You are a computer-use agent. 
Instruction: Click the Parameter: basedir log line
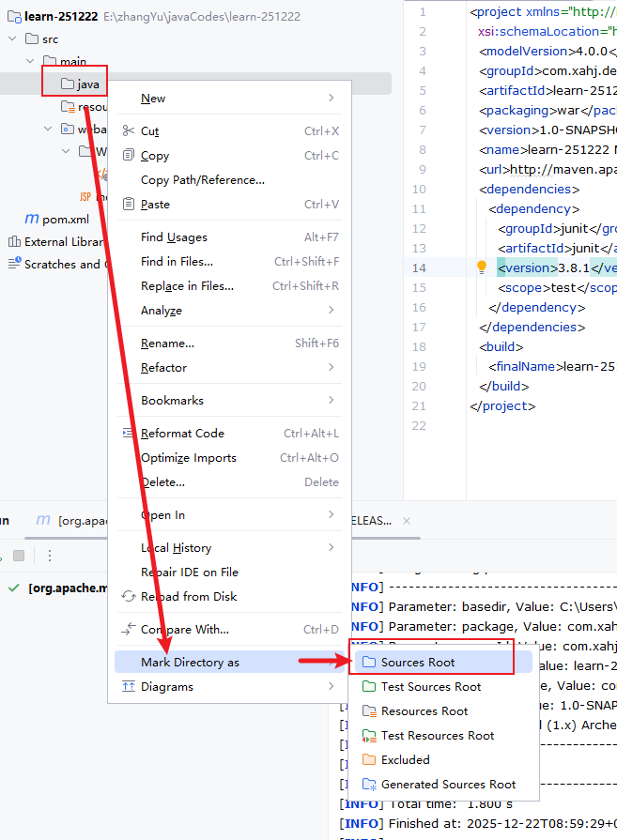coord(484,607)
